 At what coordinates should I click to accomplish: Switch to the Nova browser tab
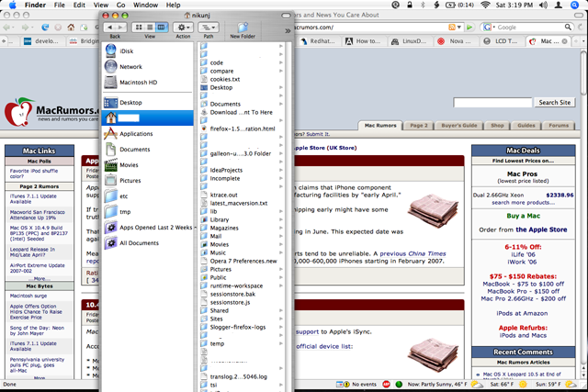click(x=455, y=41)
